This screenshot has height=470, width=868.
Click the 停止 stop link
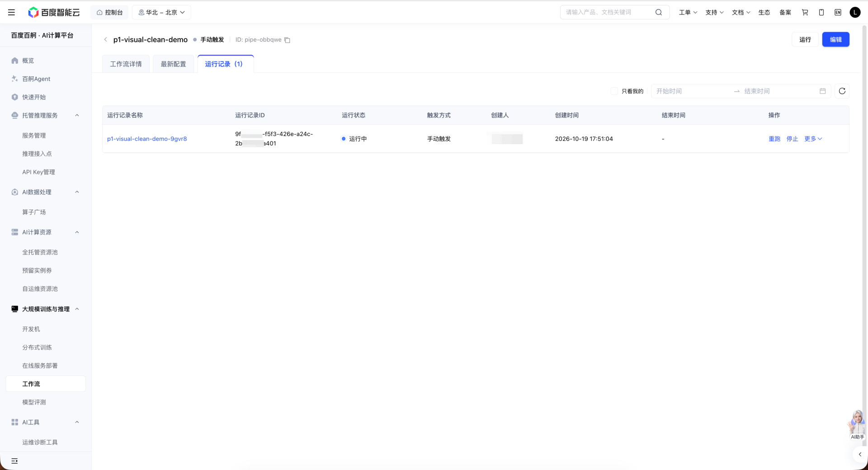(x=792, y=139)
